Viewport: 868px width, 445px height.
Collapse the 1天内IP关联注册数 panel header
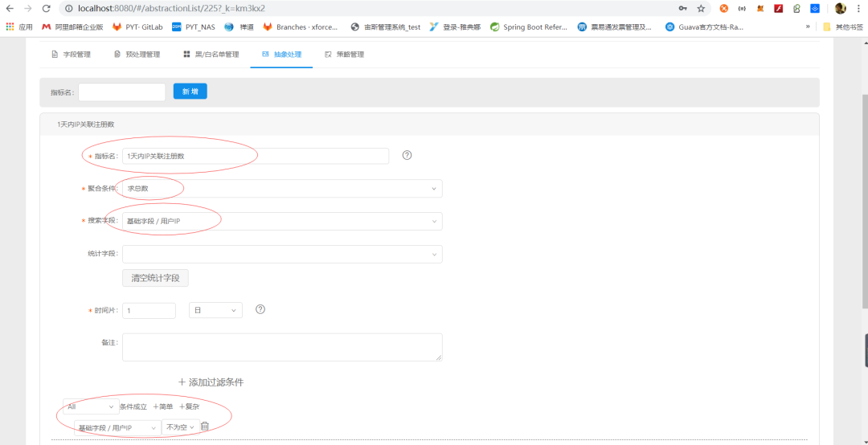point(429,125)
